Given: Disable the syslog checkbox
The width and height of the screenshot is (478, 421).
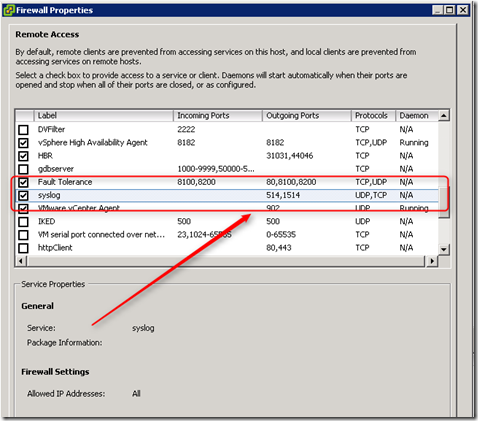Looking at the screenshot, I should pos(23,195).
